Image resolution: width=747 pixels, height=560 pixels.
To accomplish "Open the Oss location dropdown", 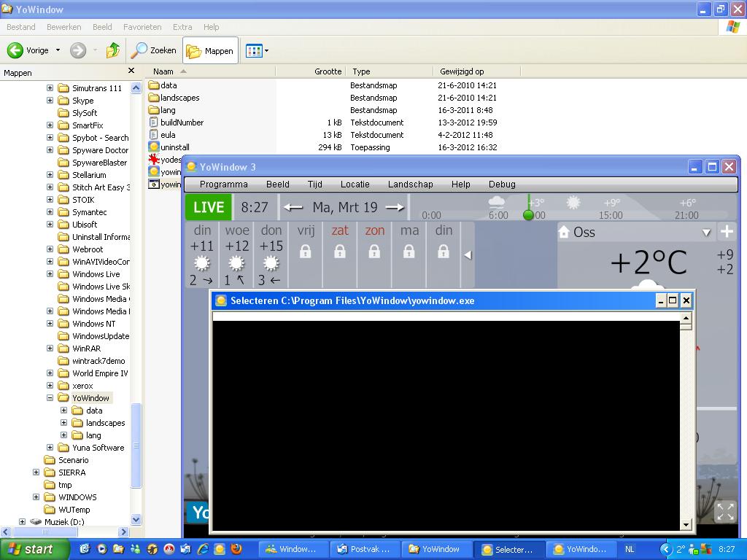I will (x=705, y=233).
